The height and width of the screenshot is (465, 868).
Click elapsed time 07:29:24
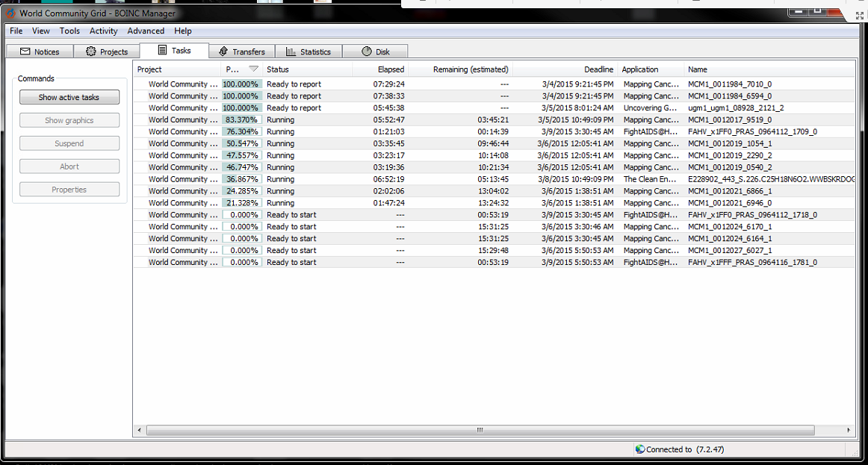pyautogui.click(x=388, y=84)
